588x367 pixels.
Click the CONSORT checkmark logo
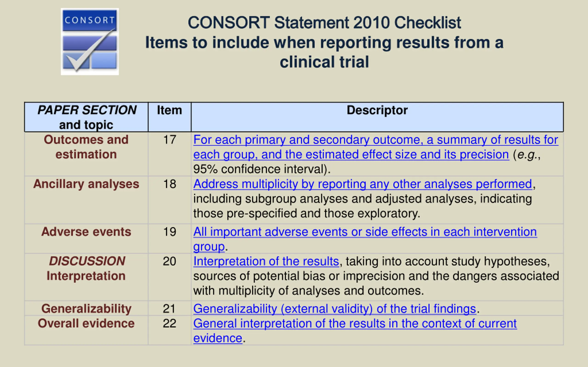[x=90, y=42]
